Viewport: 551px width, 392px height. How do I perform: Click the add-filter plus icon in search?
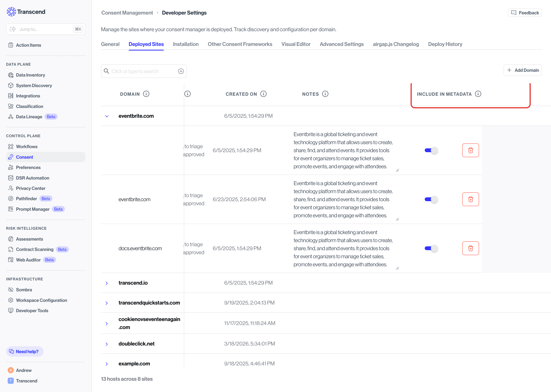[x=181, y=71]
